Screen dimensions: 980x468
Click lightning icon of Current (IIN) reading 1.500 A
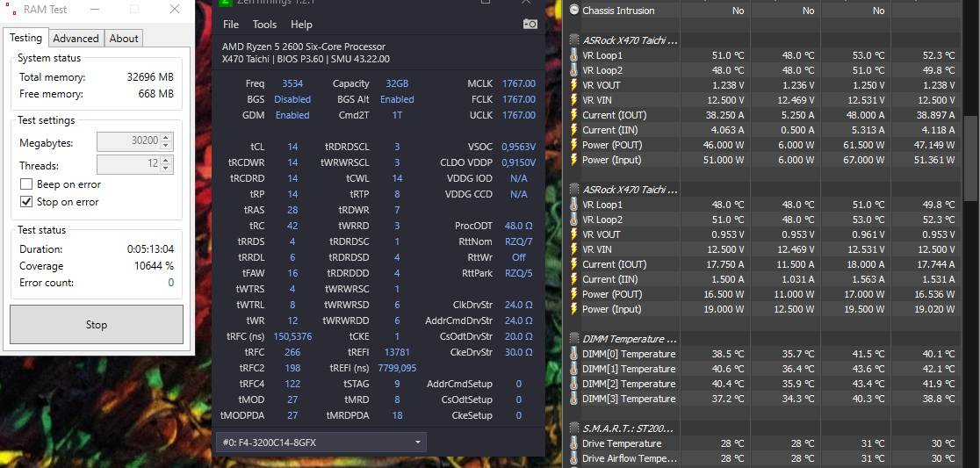coord(574,279)
